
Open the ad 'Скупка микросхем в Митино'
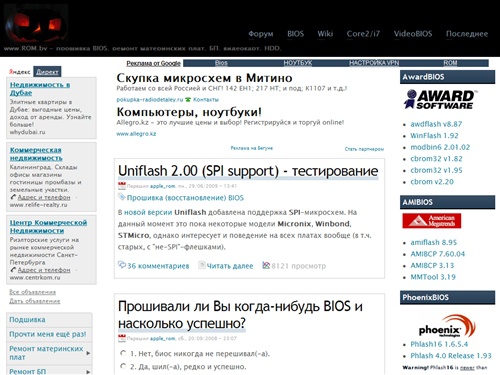pyautogui.click(x=204, y=78)
